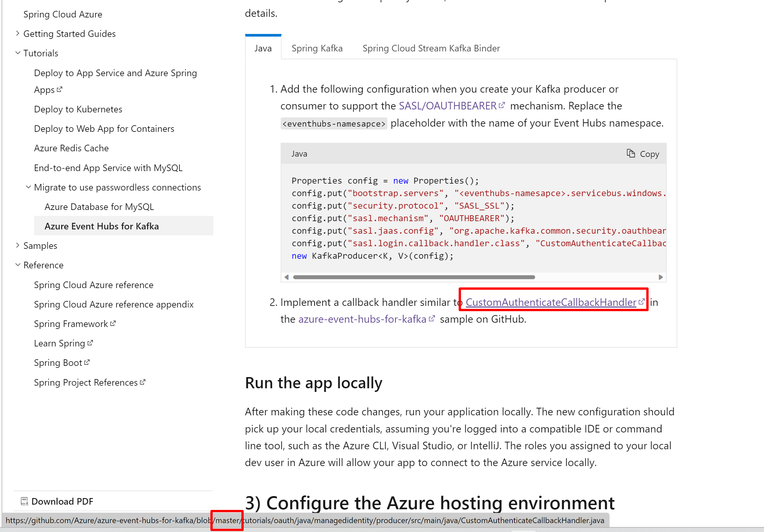Click the Download PDF icon
764x532 pixels.
coord(24,501)
